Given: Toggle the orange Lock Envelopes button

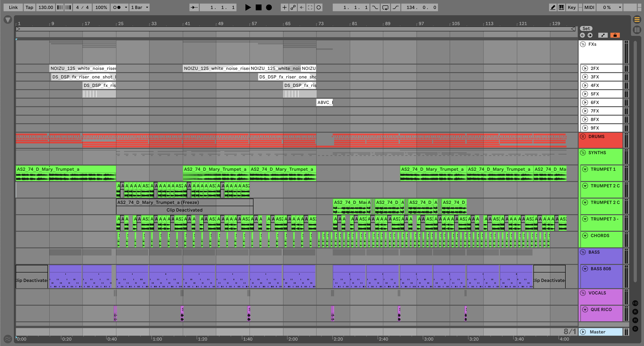Looking at the screenshot, I should [615, 35].
